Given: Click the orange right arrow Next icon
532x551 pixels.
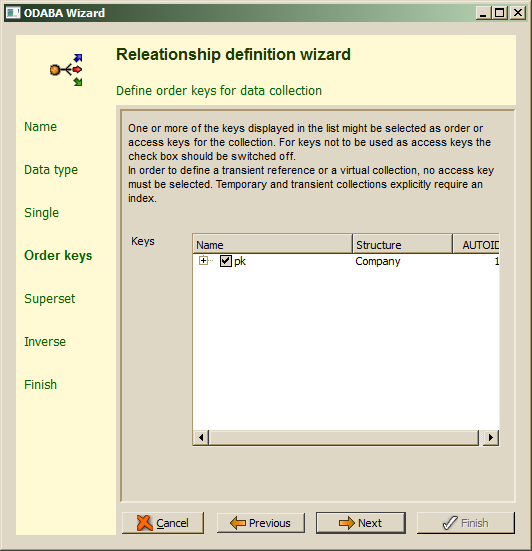Looking at the screenshot, I should tap(347, 523).
